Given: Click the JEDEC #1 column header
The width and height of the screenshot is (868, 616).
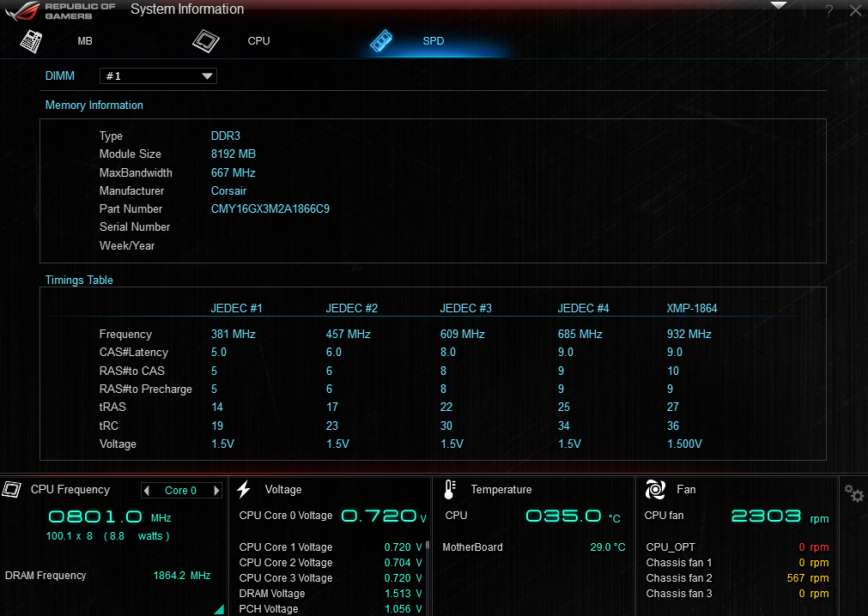Looking at the screenshot, I should [x=236, y=309].
